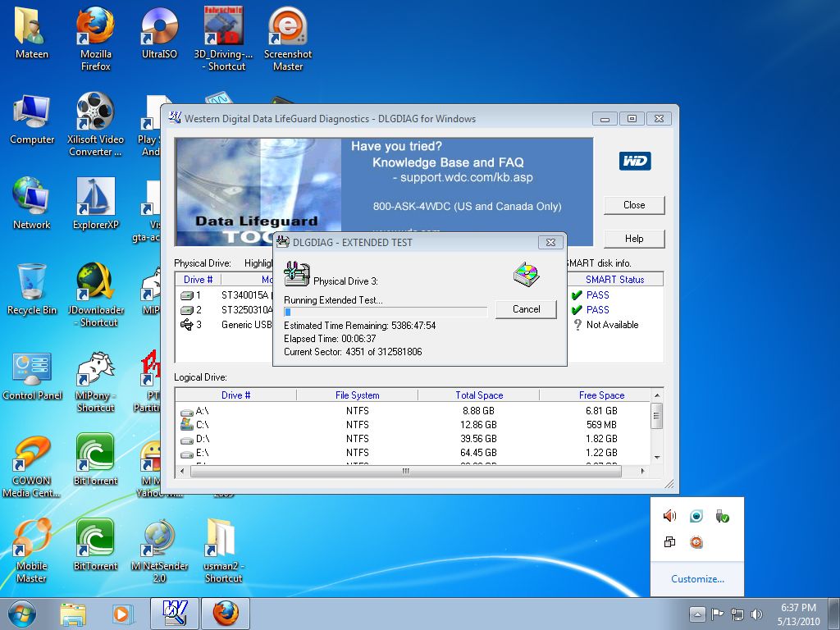Open the Recycle Bin
Image resolution: width=840 pixels, height=630 pixels.
[31, 290]
